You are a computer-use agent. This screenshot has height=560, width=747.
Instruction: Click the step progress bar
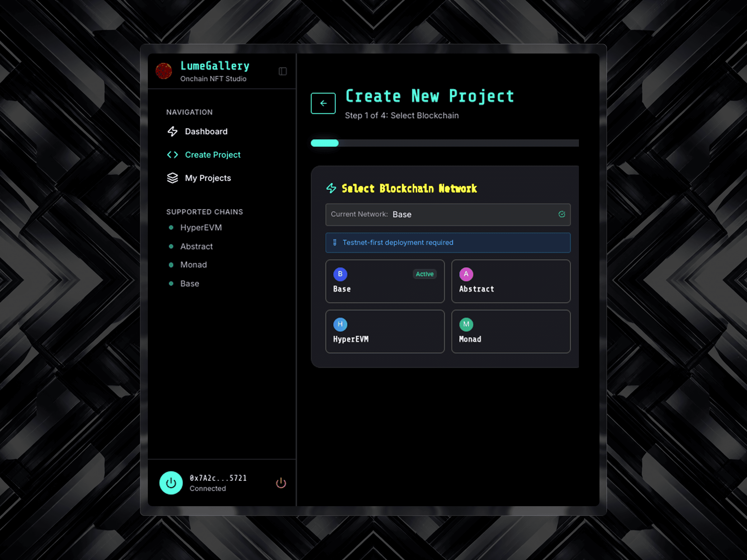pos(444,143)
